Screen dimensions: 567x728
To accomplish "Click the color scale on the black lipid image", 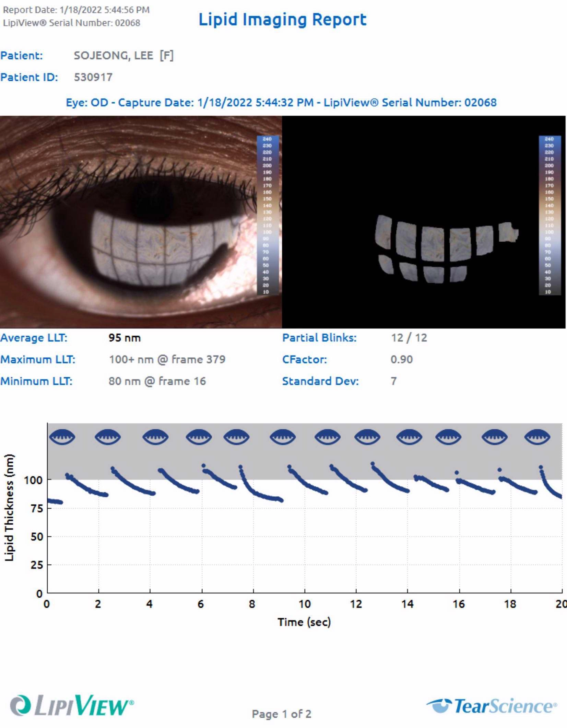I will (550, 215).
